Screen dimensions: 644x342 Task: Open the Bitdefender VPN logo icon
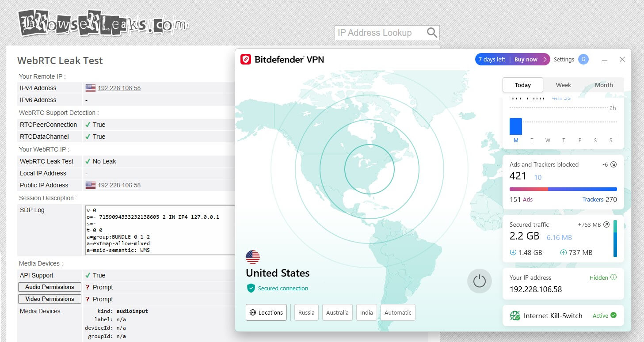pyautogui.click(x=246, y=59)
